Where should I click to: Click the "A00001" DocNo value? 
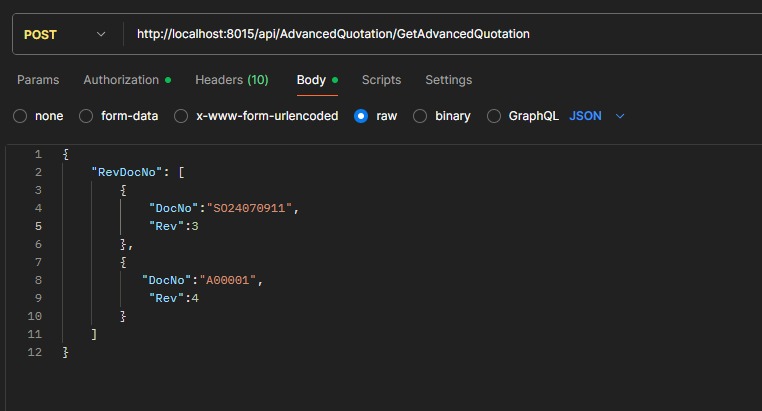pos(230,280)
